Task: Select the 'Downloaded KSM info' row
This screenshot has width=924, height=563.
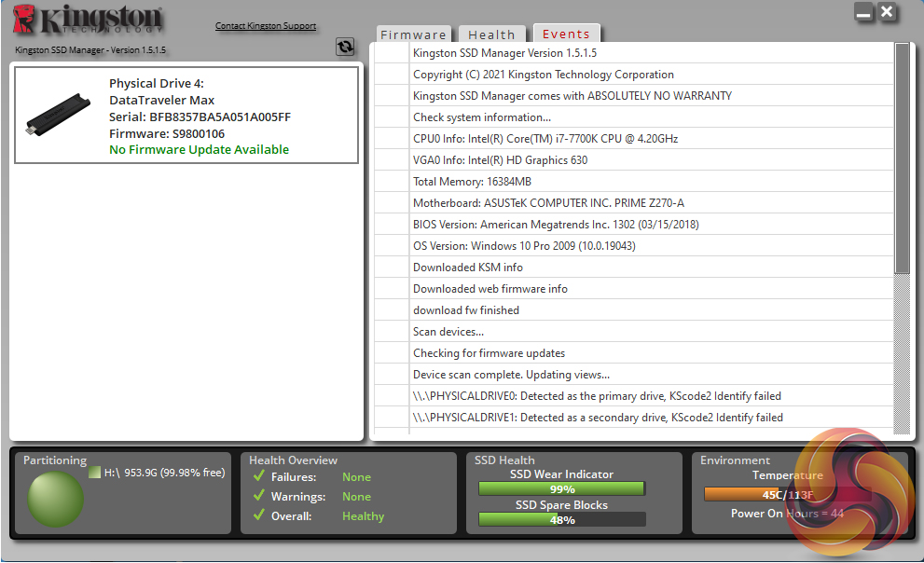Action: point(634,268)
